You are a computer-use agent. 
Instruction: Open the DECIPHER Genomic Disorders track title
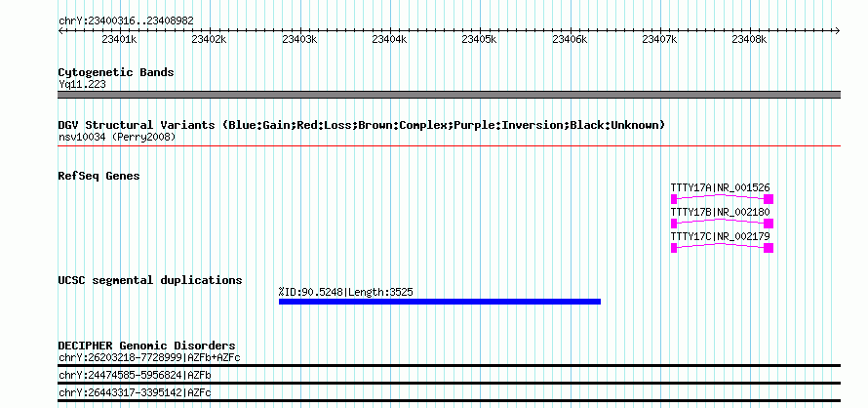pos(146,346)
